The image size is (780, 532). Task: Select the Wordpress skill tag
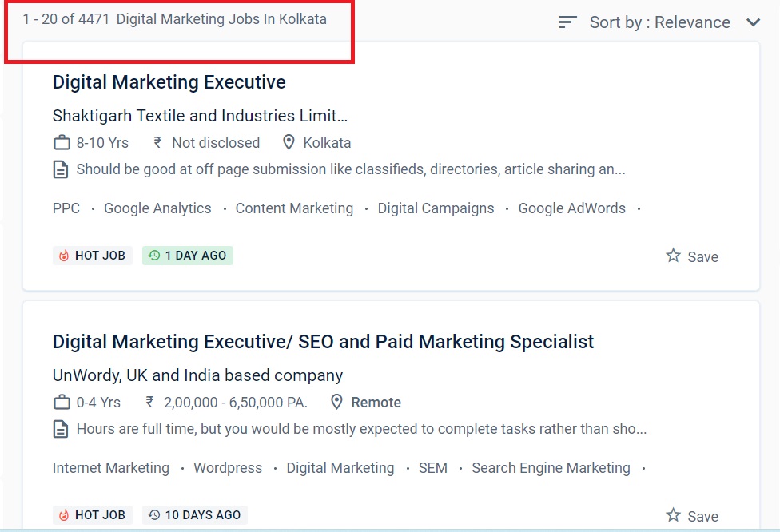(228, 468)
